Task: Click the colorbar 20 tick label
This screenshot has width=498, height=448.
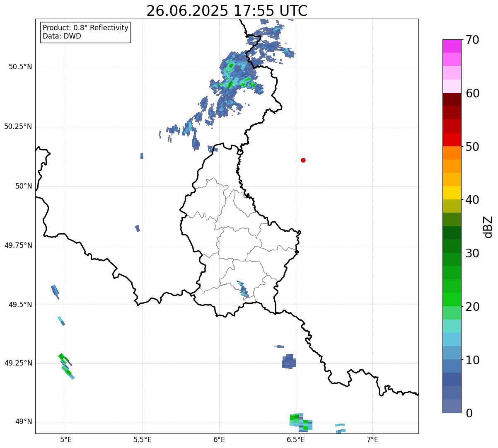Action: tap(472, 307)
